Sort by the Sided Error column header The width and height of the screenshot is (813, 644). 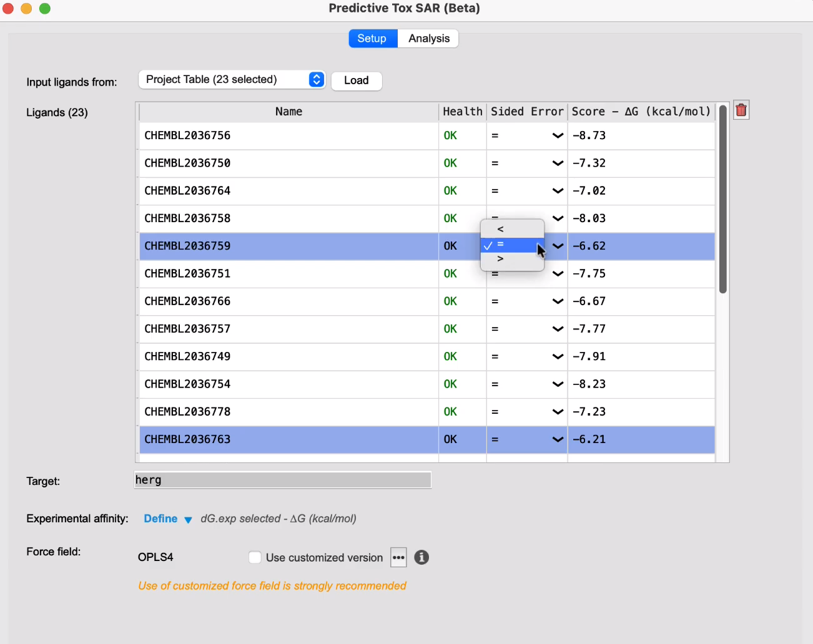coord(527,112)
